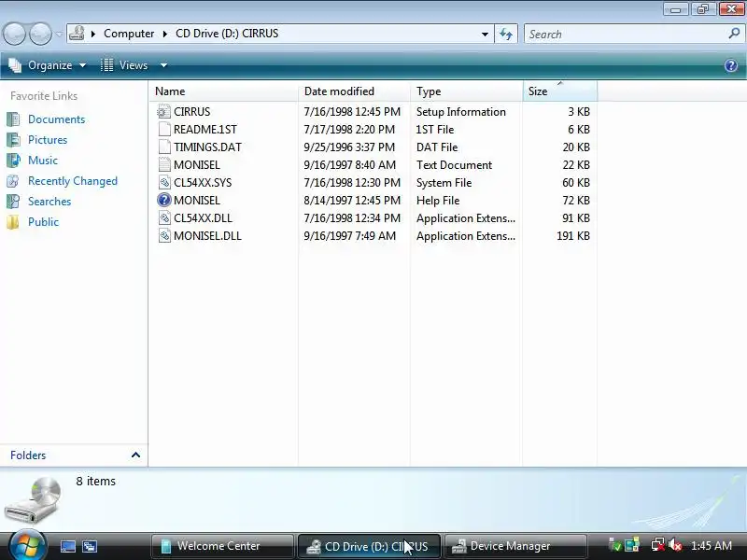Image resolution: width=747 pixels, height=560 pixels.
Task: Click into the Search input field
Action: tap(624, 34)
